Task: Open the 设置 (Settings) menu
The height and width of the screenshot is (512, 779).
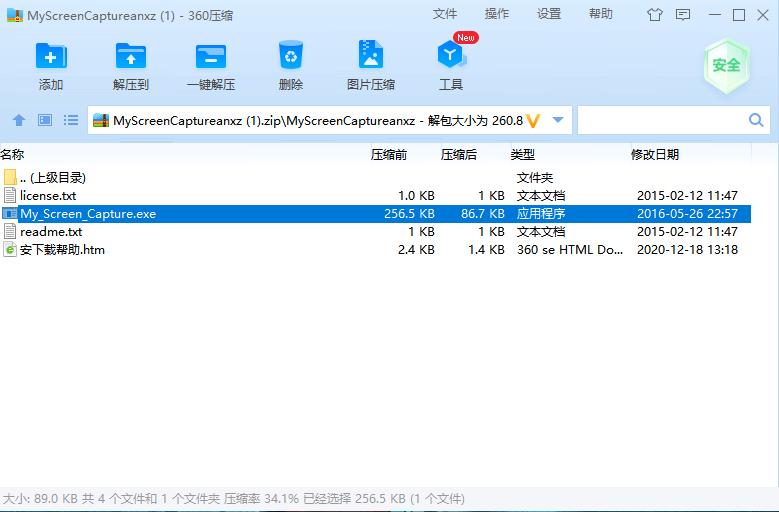Action: pyautogui.click(x=549, y=14)
